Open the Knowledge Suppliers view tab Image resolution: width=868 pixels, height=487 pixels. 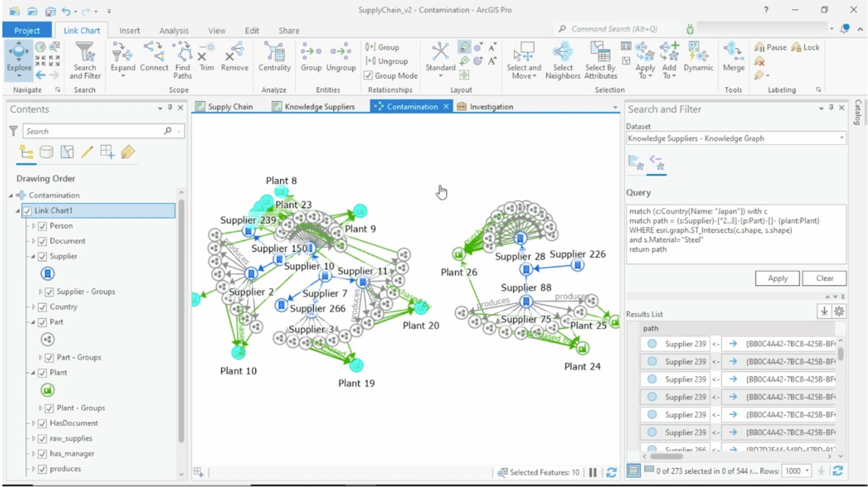click(x=314, y=107)
